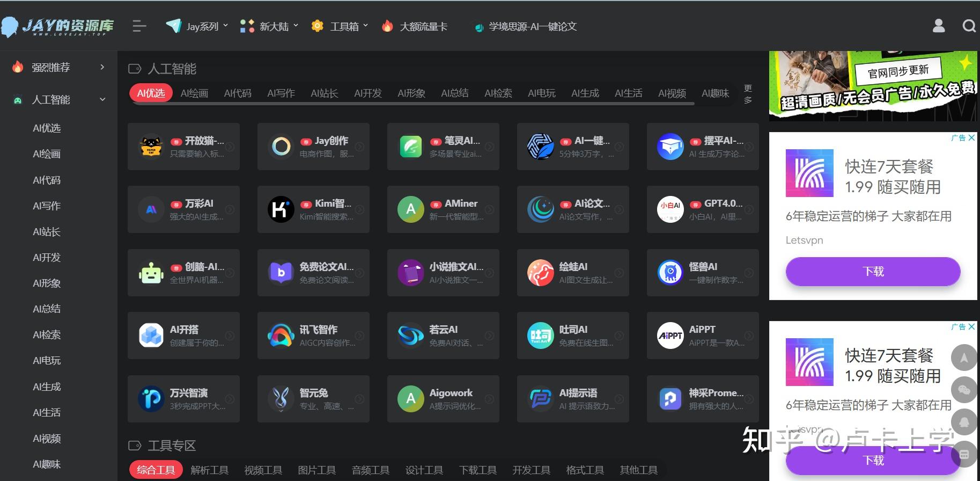The width and height of the screenshot is (980, 481).
Task: Open the 摆平AI graduation cap icon
Action: coord(670,147)
